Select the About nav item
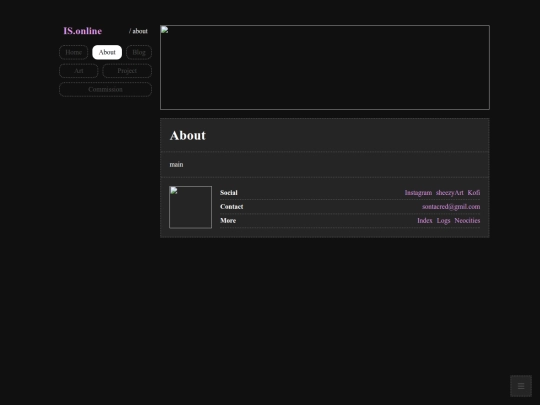 (107, 52)
